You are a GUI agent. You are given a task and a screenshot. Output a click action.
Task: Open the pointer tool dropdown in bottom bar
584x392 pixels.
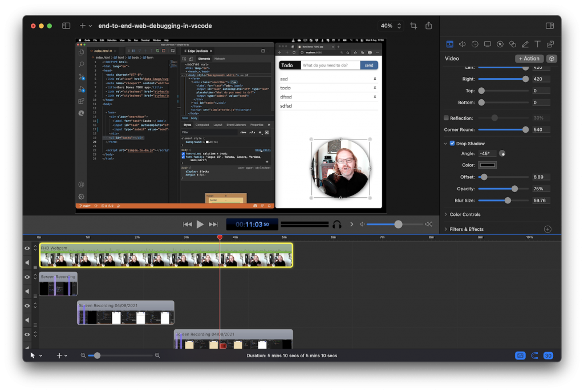click(36, 356)
